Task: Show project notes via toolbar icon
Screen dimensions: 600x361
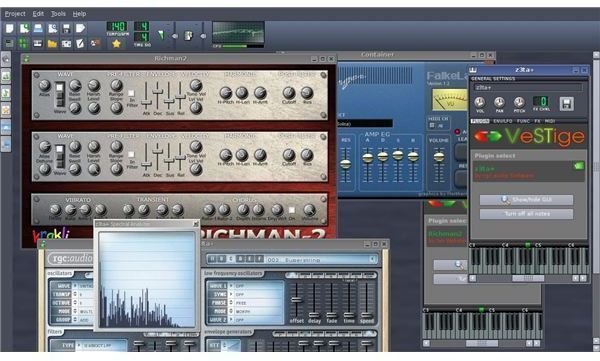Action: 80,43
